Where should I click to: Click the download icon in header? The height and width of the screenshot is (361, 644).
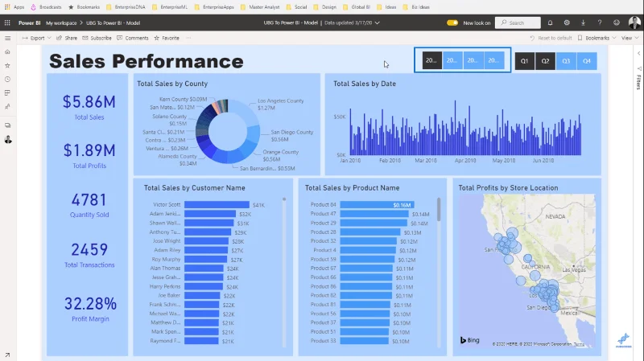click(583, 23)
